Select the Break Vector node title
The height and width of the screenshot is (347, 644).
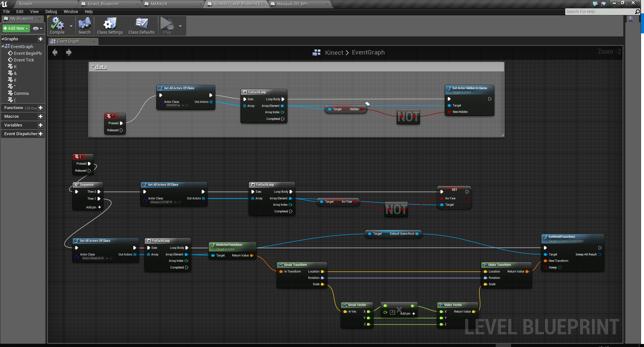pyautogui.click(x=357, y=305)
